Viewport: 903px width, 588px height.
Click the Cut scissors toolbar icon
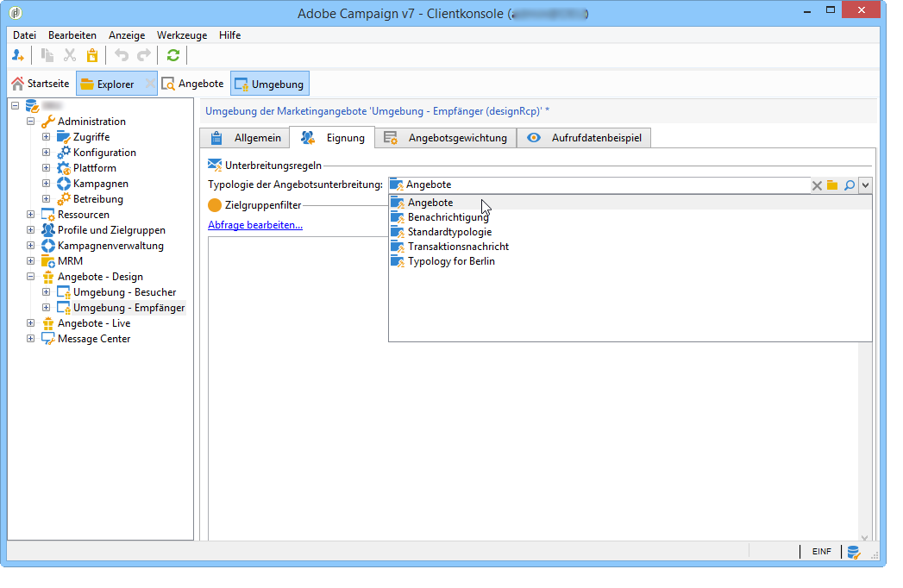pos(70,55)
